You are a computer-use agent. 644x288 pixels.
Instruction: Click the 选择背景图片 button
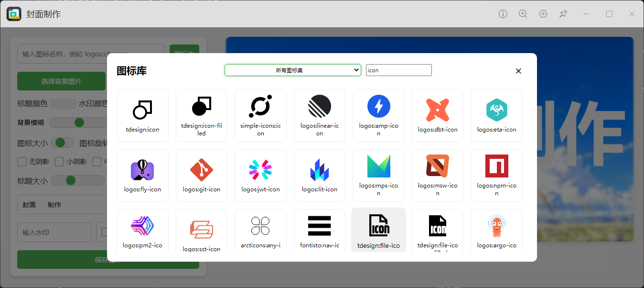pyautogui.click(x=61, y=81)
